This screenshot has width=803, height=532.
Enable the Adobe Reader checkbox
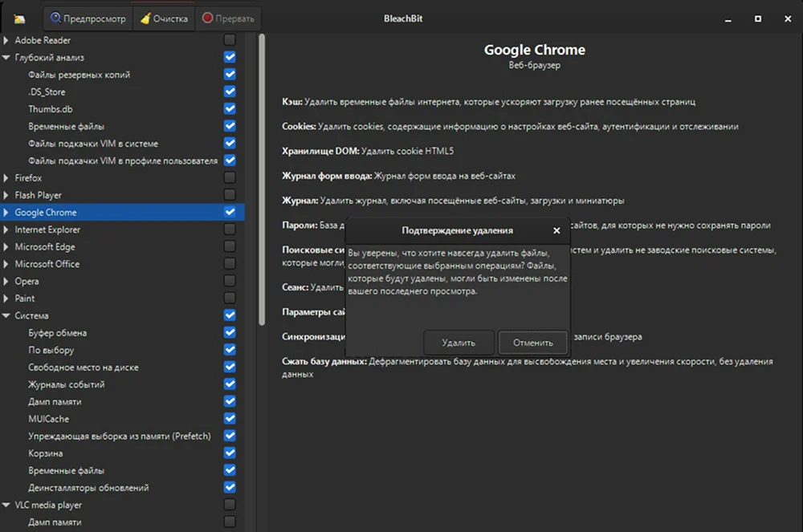(x=230, y=40)
